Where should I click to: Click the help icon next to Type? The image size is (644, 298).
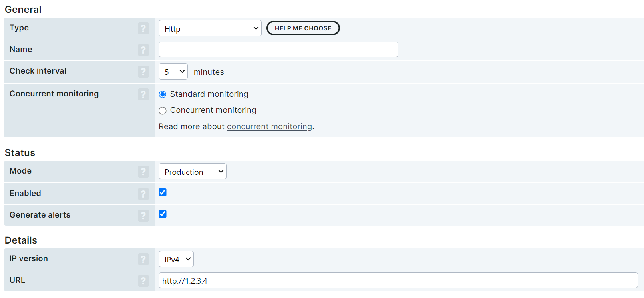[x=143, y=28]
